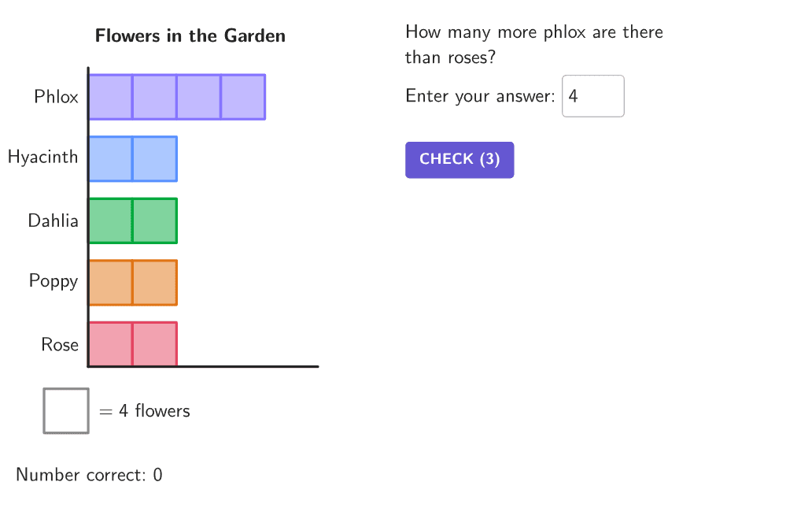Click the answer input field

coord(592,96)
